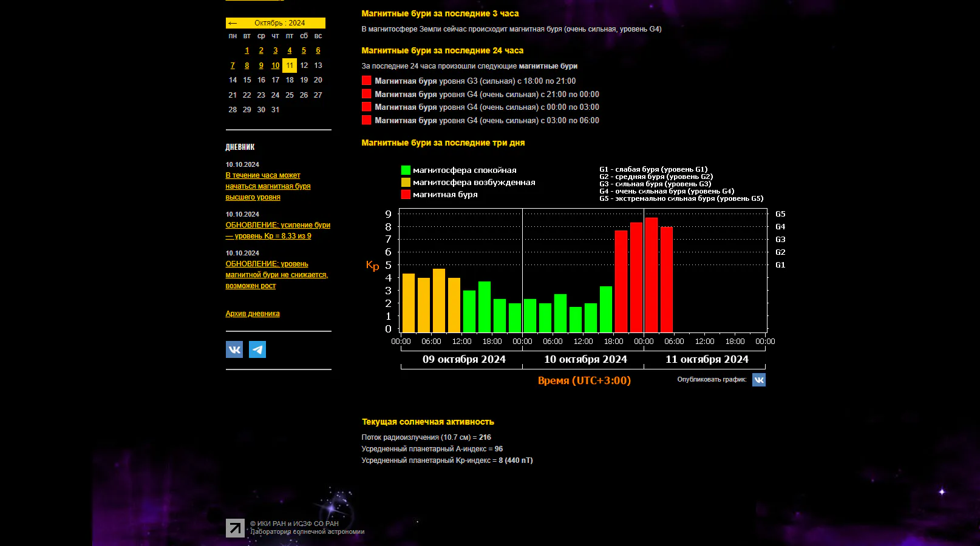
Task: Select calendar date 8
Action: pos(247,66)
